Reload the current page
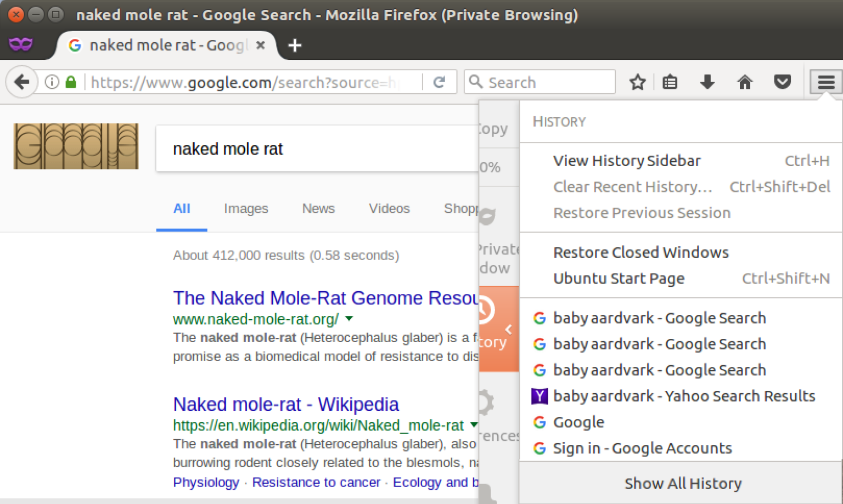This screenshot has height=504, width=843. (x=440, y=82)
